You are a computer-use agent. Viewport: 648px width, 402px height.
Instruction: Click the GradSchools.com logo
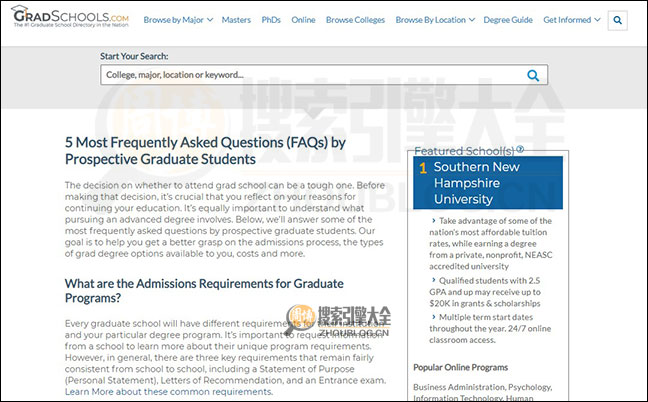70,17
